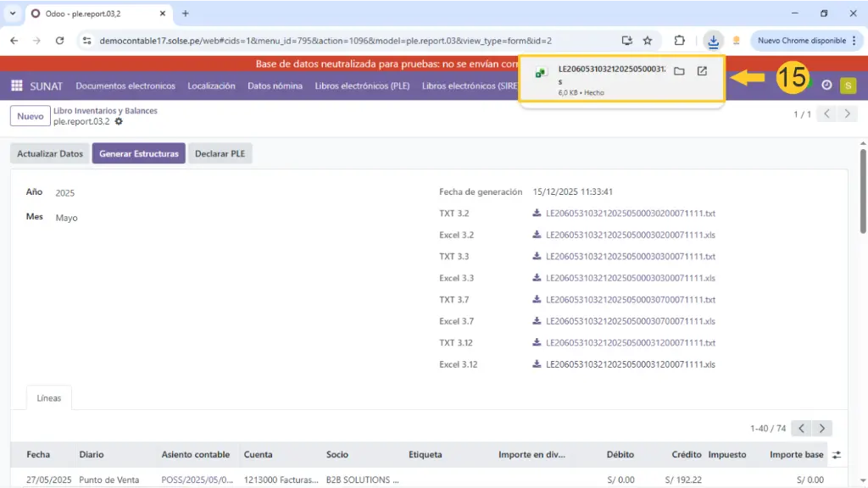Click the gear icon beside ple.report.03.2
Screen dimensions: 868x488
(x=119, y=122)
